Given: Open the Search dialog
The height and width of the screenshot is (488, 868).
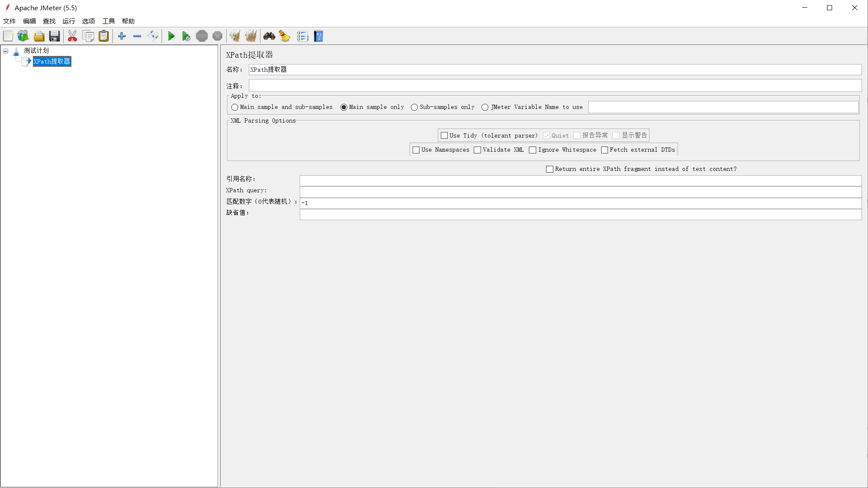Looking at the screenshot, I should (269, 36).
